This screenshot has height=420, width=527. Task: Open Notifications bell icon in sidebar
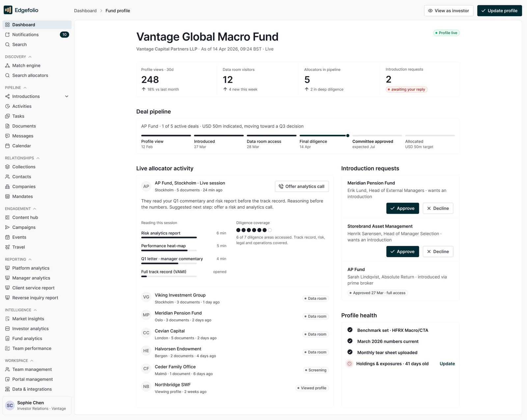click(7, 35)
